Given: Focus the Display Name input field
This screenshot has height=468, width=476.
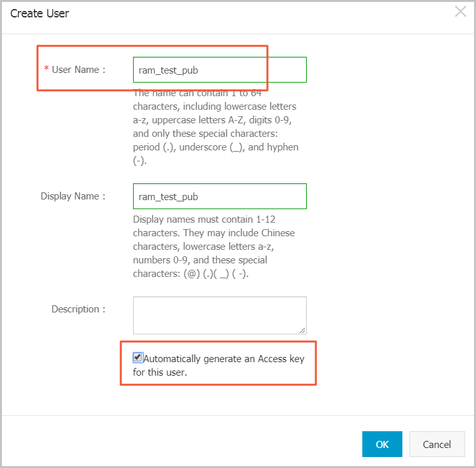Looking at the screenshot, I should point(220,196).
